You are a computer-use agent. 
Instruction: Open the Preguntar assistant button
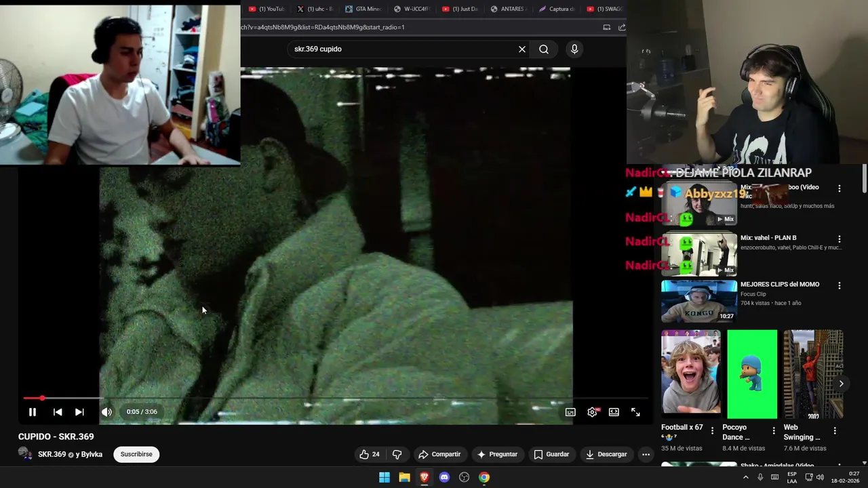(x=497, y=454)
